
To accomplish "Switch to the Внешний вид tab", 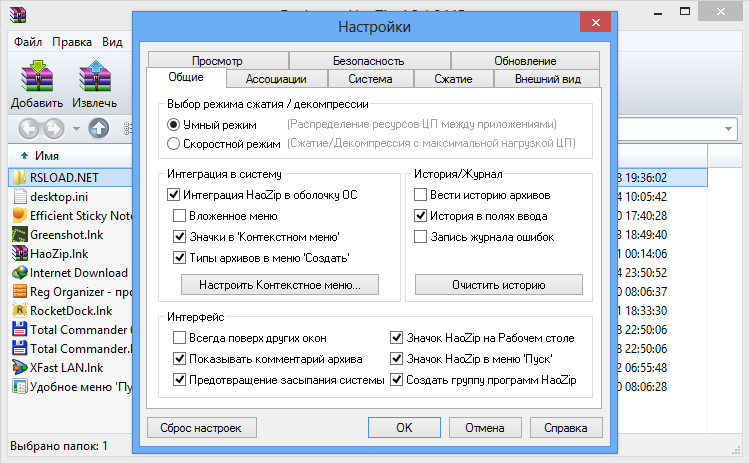I will pos(548,79).
